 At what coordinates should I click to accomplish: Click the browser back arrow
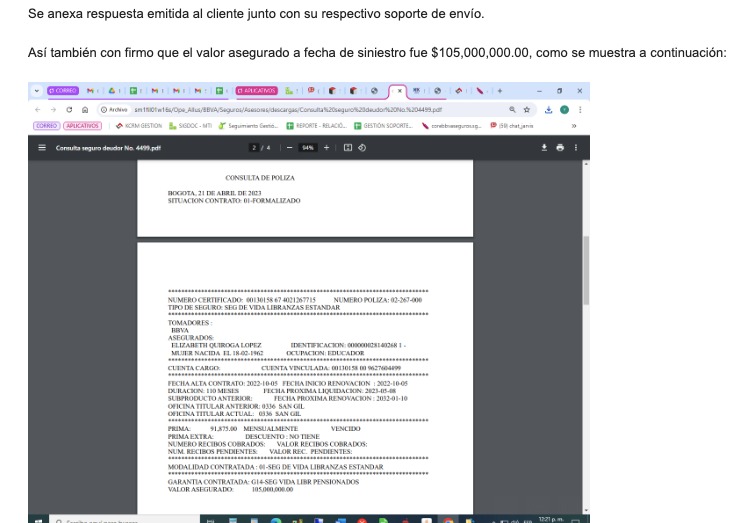click(38, 109)
